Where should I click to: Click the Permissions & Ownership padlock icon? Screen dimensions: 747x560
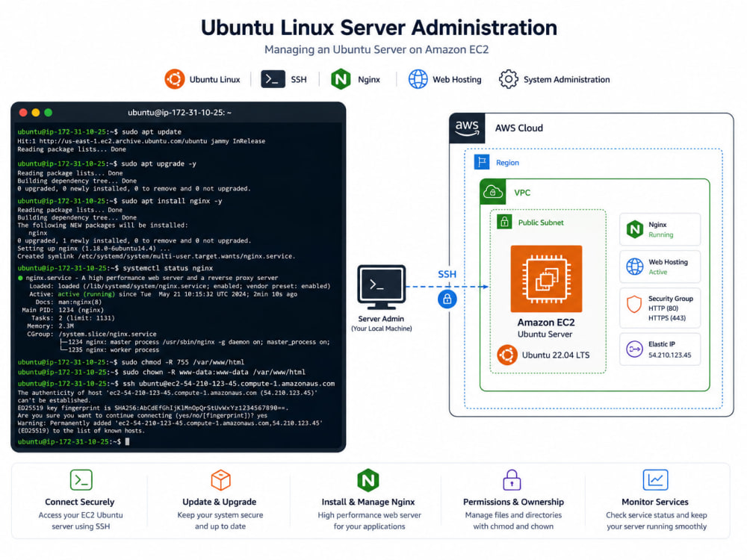pyautogui.click(x=512, y=480)
